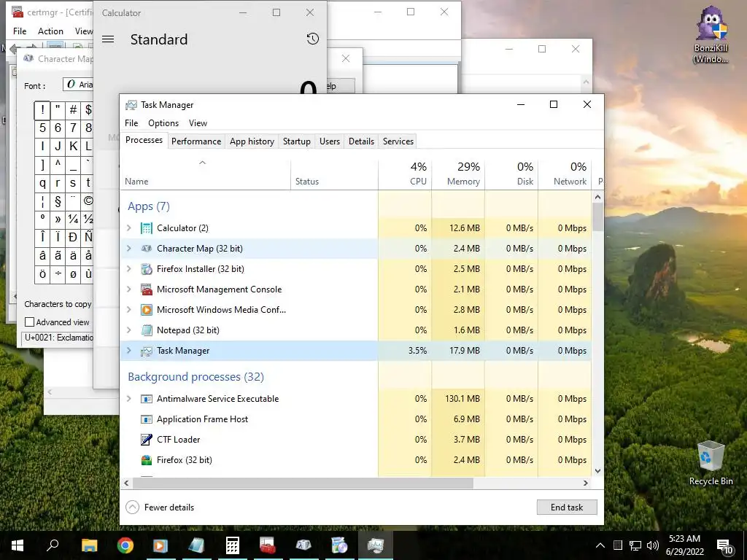Sort by the Network column header

tap(565, 174)
